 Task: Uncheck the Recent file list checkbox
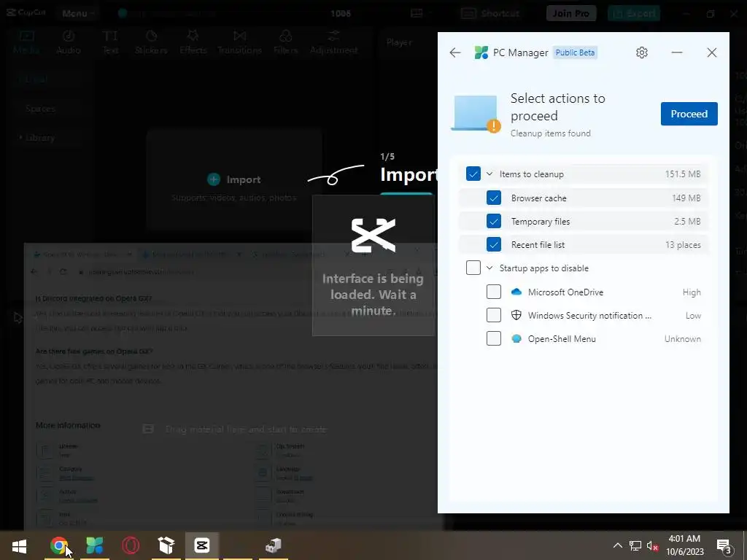(494, 244)
